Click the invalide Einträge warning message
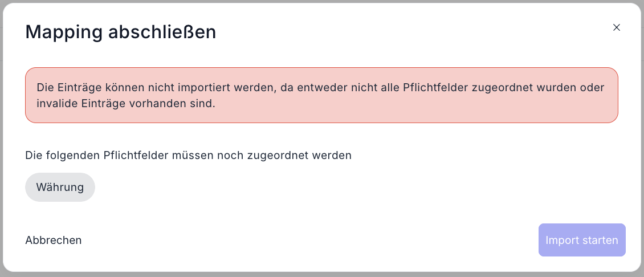644x277 pixels. coord(125,104)
